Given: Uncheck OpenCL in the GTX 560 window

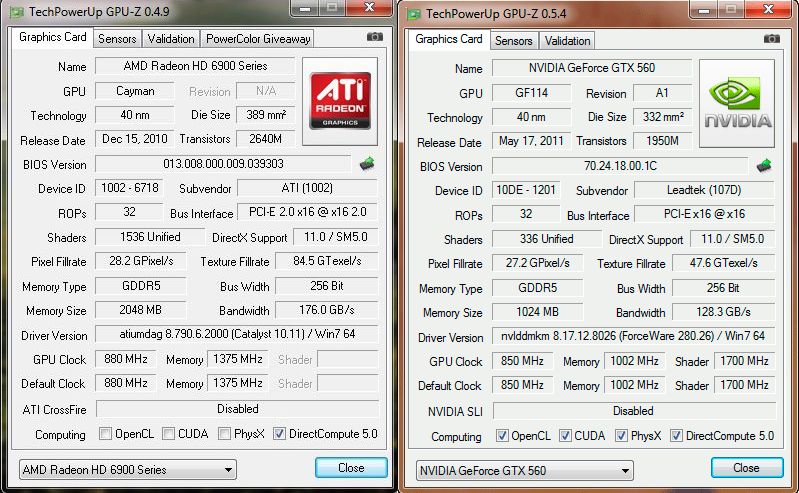Looking at the screenshot, I should 502,435.
